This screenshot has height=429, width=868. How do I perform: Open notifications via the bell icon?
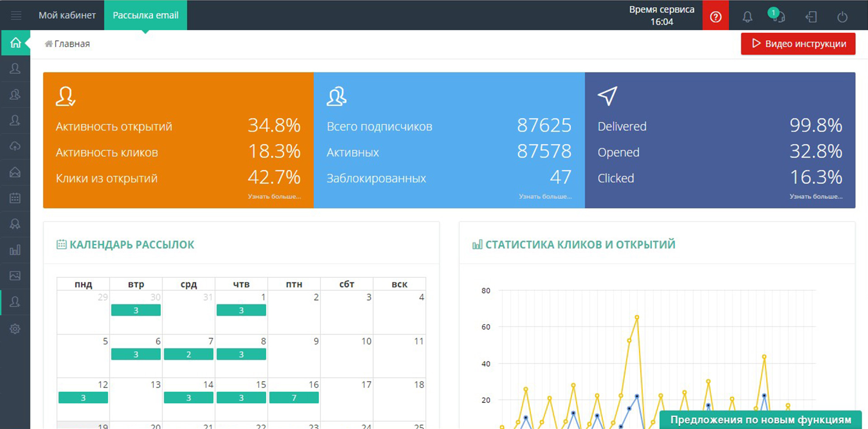click(747, 17)
